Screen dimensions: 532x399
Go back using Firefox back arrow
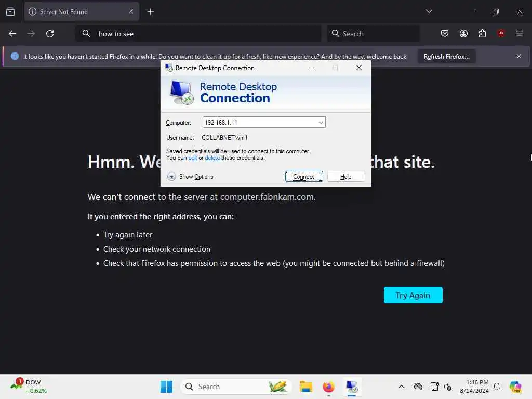point(12,34)
